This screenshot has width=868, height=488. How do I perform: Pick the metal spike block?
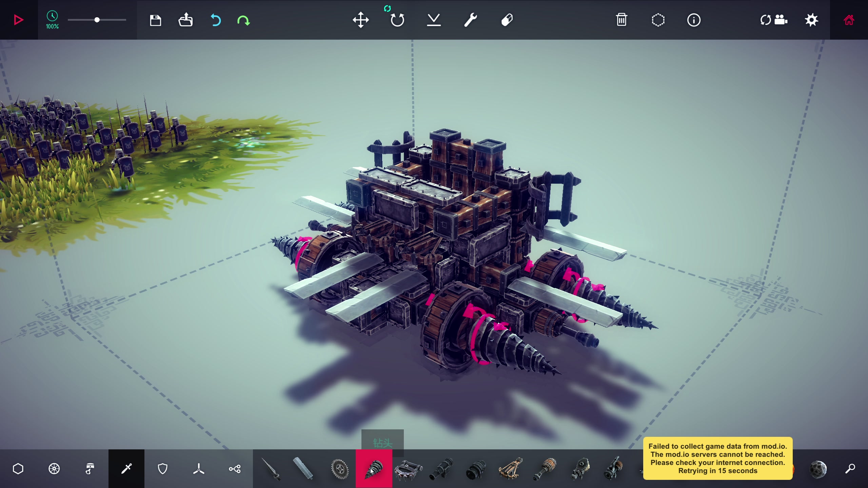[x=271, y=469]
